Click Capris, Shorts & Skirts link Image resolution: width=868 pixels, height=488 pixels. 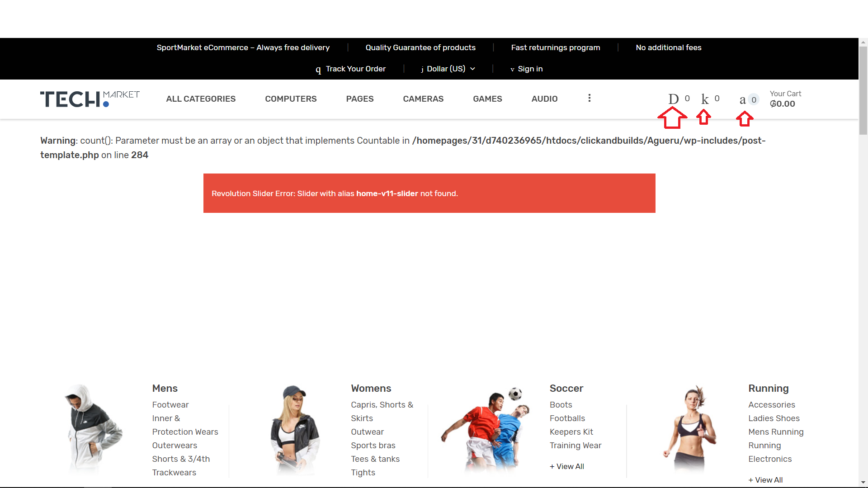tap(382, 412)
